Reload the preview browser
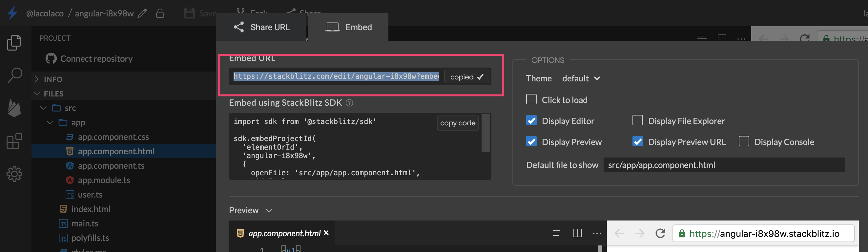This screenshot has width=868, height=252. coord(660,233)
